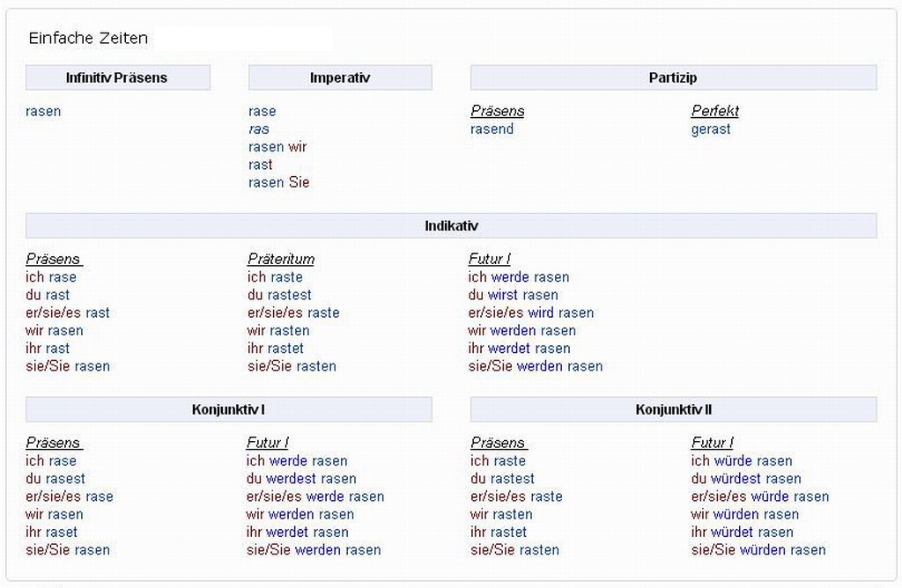The width and height of the screenshot is (902, 588).
Task: Click the 'Einfache Zeiten' heading
Action: pyautogui.click(x=88, y=38)
